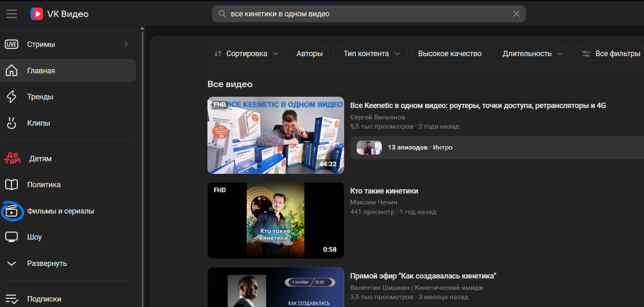Click the Все фильтры sliders icon

tap(586, 54)
